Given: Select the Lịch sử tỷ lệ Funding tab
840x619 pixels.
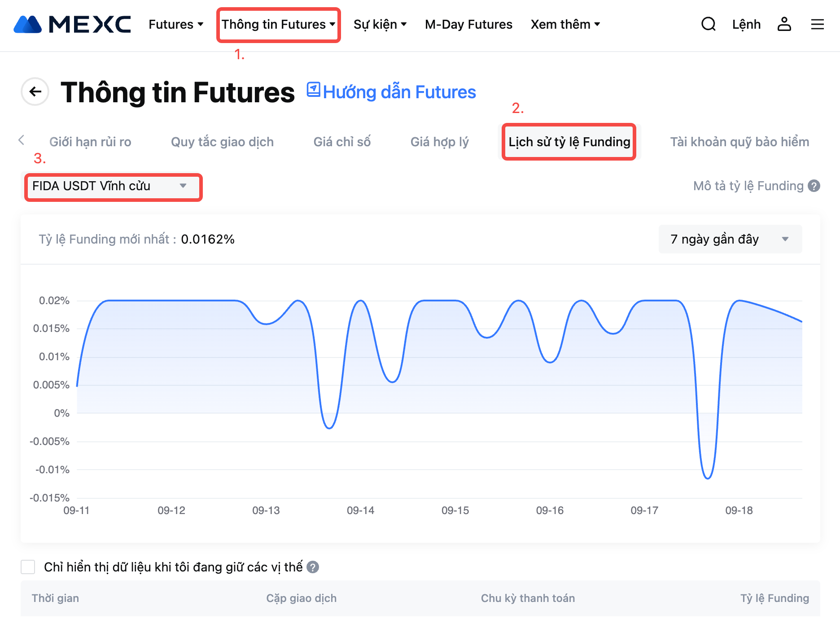Looking at the screenshot, I should 569,142.
